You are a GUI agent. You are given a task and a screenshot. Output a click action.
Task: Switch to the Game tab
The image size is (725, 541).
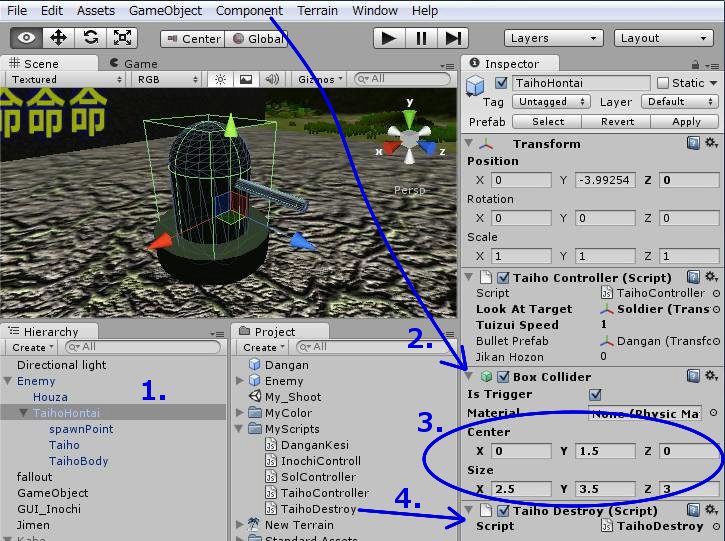(x=134, y=64)
